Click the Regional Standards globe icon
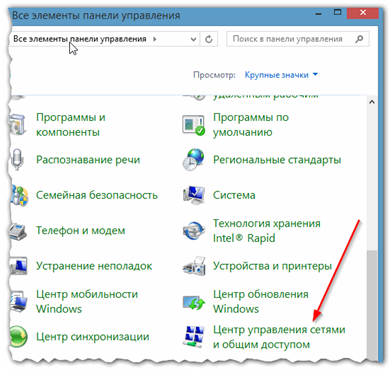 [193, 160]
